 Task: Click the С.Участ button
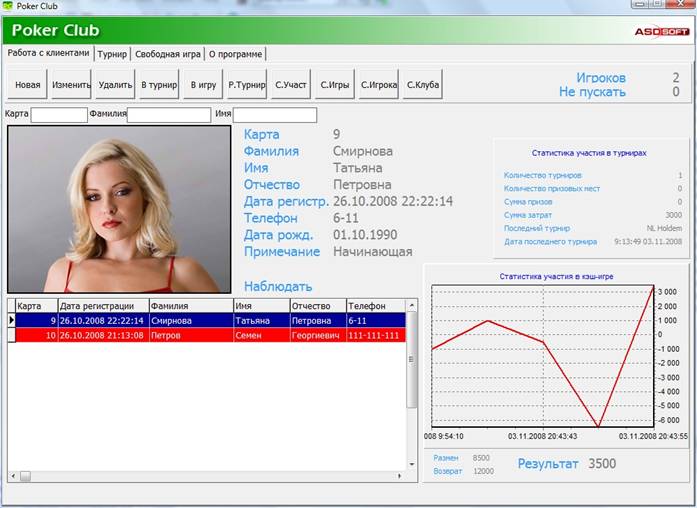[291, 85]
